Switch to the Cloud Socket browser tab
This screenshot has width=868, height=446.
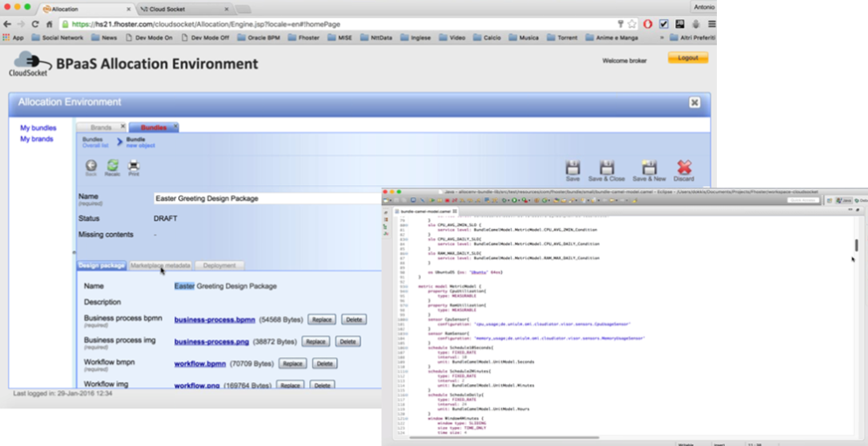pos(163,8)
